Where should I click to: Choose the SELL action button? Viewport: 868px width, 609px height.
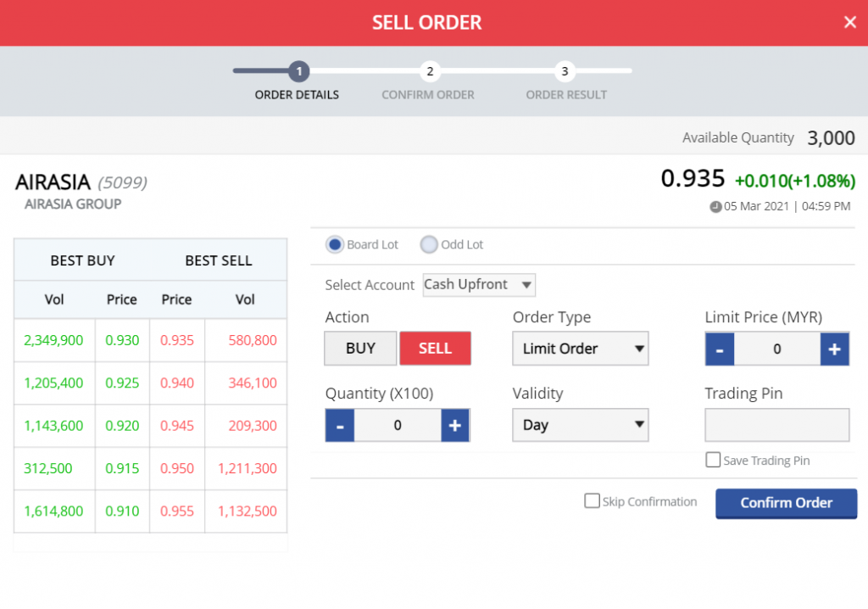(x=435, y=349)
